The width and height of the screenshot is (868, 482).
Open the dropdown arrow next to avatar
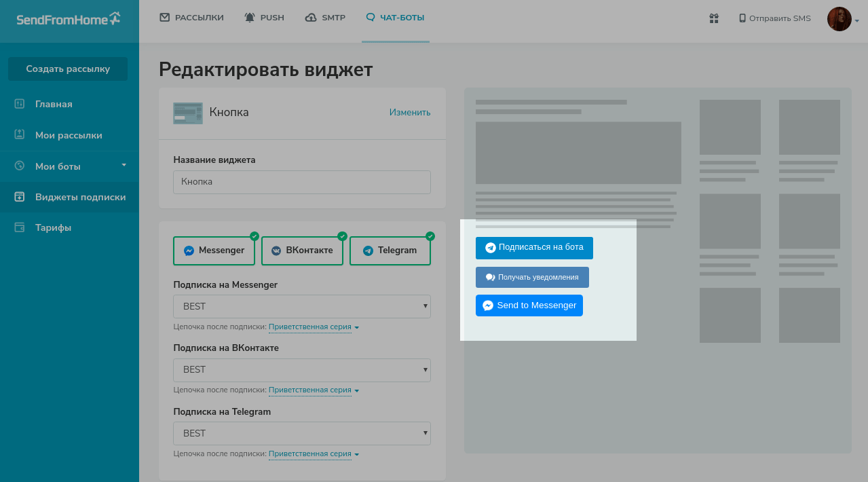(x=856, y=21)
